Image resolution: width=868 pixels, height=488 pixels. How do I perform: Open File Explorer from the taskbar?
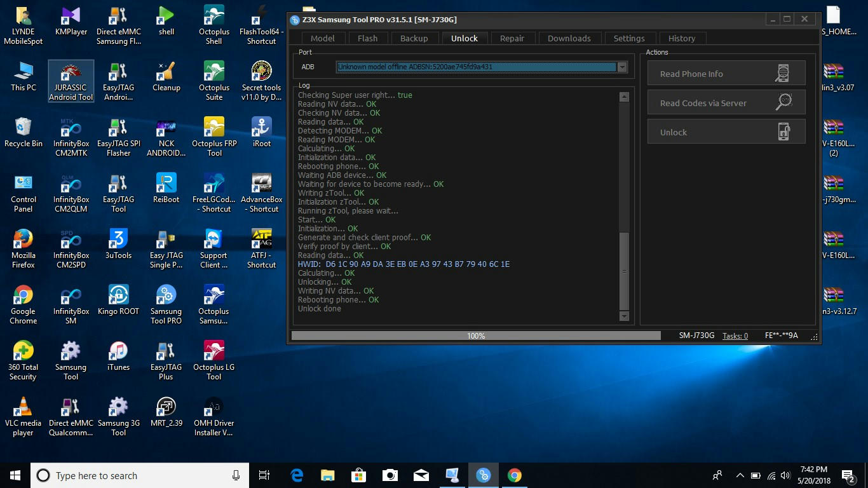pyautogui.click(x=327, y=475)
